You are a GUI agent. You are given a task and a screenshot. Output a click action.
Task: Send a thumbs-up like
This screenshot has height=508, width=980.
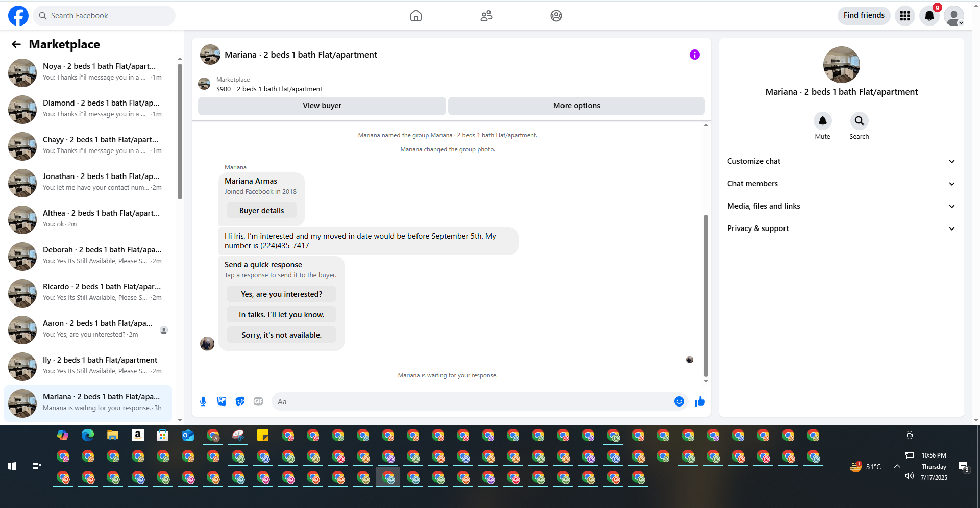click(x=700, y=401)
